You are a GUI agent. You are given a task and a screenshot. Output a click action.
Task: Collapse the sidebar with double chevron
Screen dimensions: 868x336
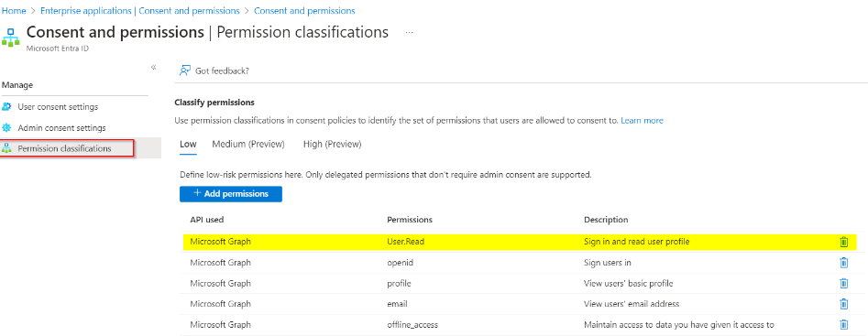(153, 67)
